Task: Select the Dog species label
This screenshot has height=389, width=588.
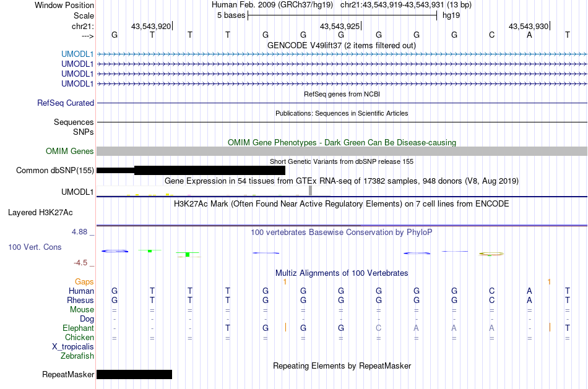Action: tap(87, 319)
